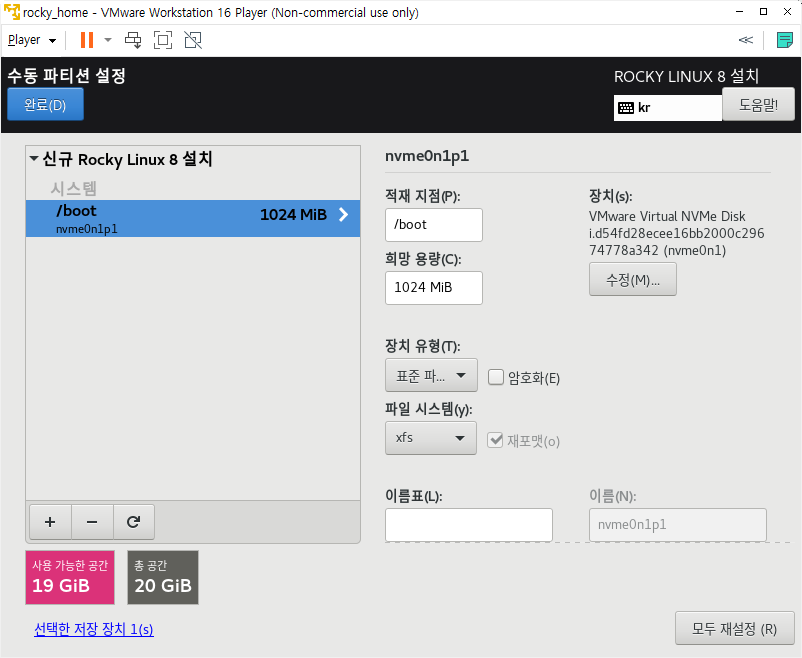Viewport: 802px width, 658px height.
Task: Select the kr keyboard layout indicator
Action: [667, 108]
